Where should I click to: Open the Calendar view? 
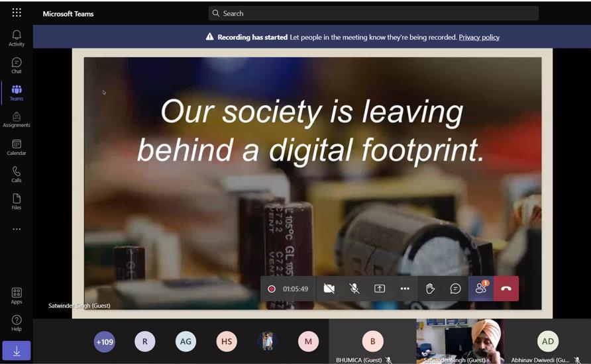17,148
